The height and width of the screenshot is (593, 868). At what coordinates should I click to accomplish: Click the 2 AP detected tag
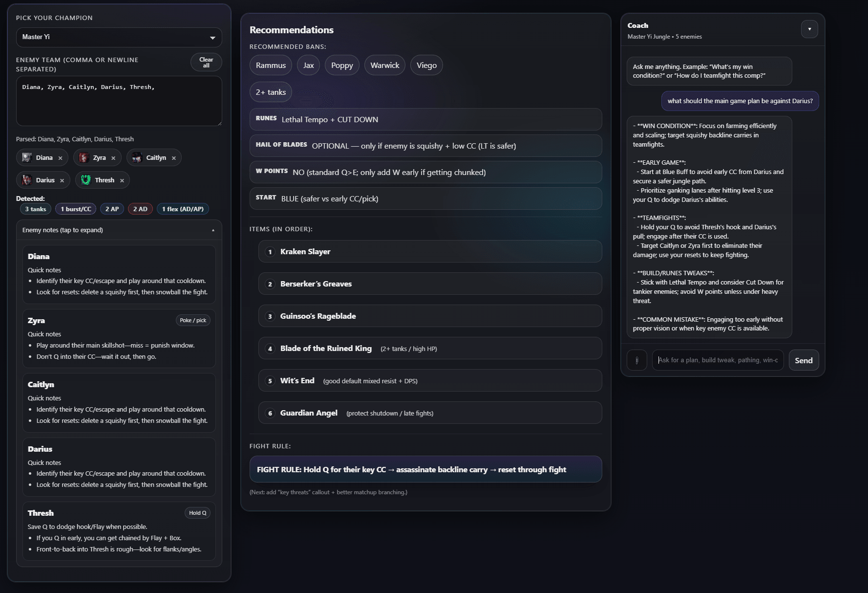pos(112,209)
